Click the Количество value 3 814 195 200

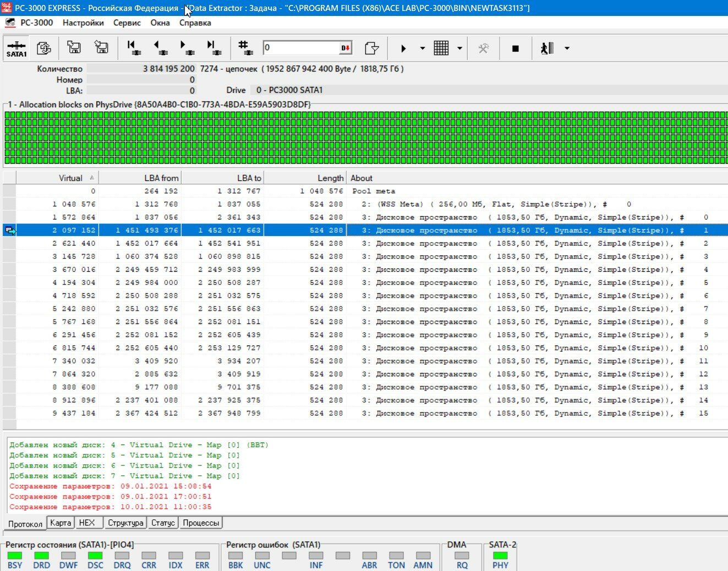click(169, 69)
